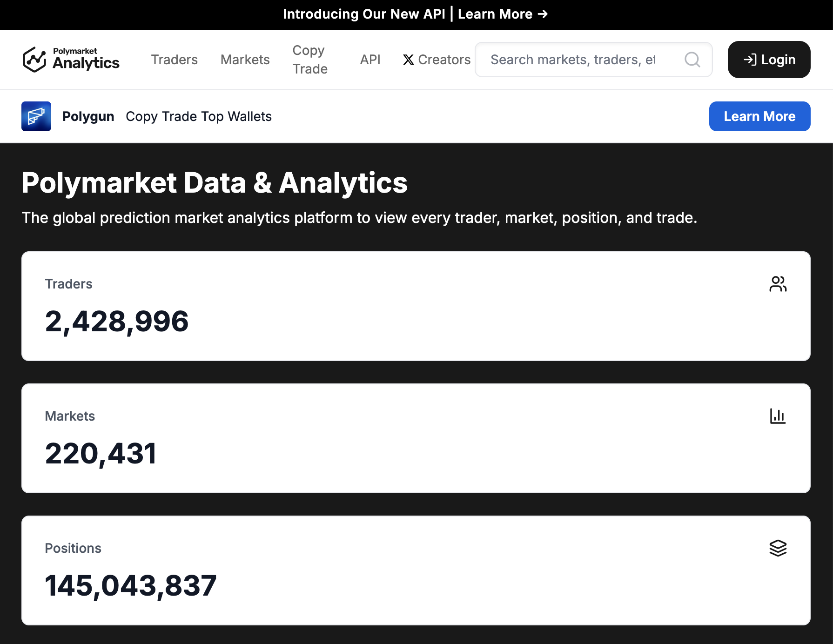Select the X icon next to Creators

(x=408, y=60)
